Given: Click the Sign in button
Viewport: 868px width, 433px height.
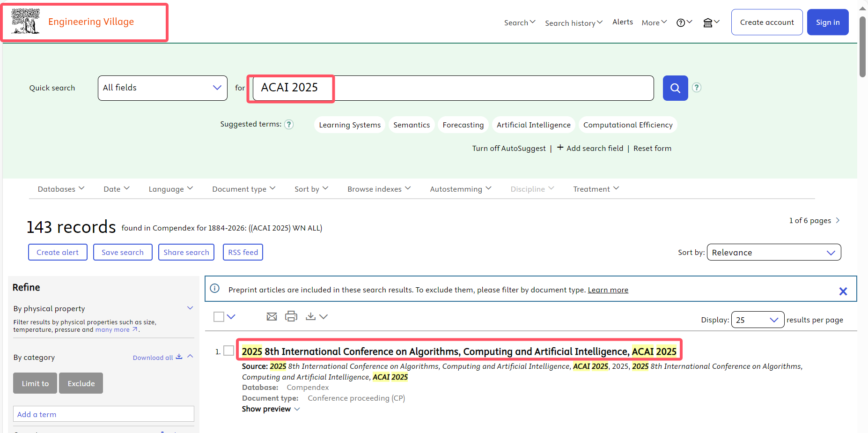Looking at the screenshot, I should [x=828, y=22].
